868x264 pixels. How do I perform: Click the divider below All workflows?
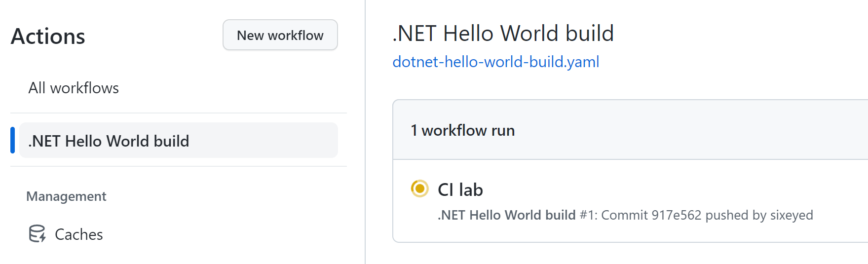pos(179,113)
